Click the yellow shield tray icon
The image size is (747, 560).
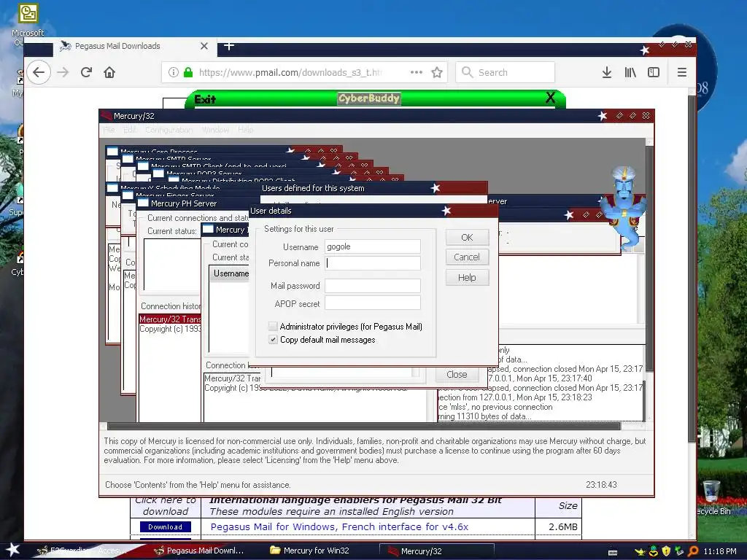pyautogui.click(x=666, y=551)
